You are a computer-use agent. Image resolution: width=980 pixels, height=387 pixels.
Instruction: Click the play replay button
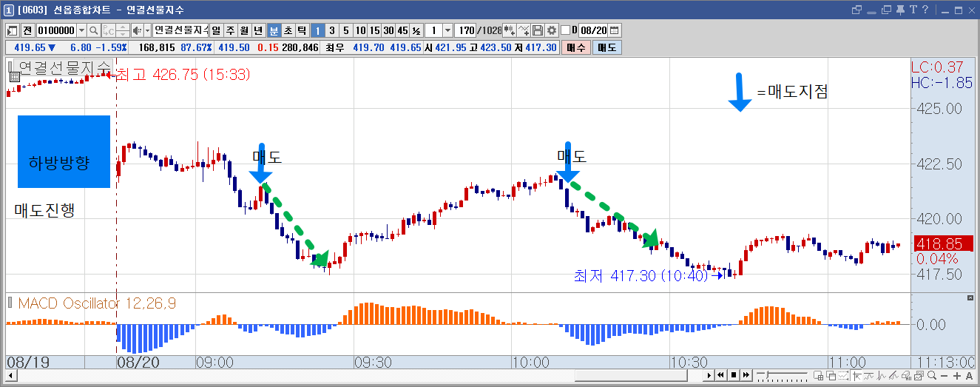(x=709, y=375)
